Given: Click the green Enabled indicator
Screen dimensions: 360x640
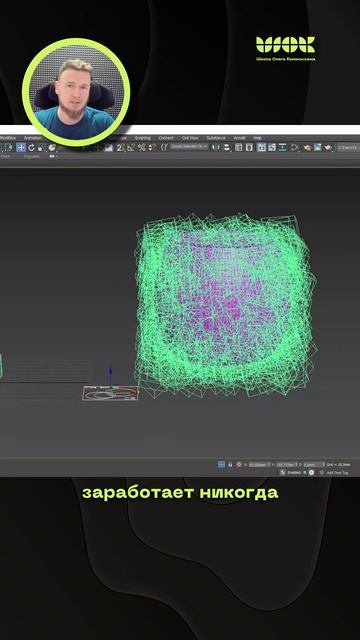Looking at the screenshot, I should click(x=304, y=472).
